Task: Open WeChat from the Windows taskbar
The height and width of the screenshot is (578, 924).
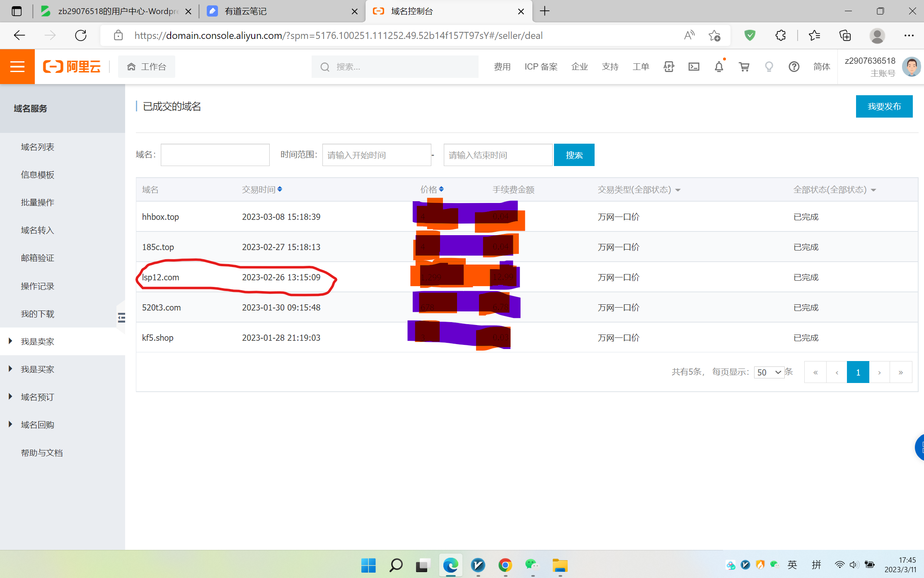Action: [x=532, y=565]
